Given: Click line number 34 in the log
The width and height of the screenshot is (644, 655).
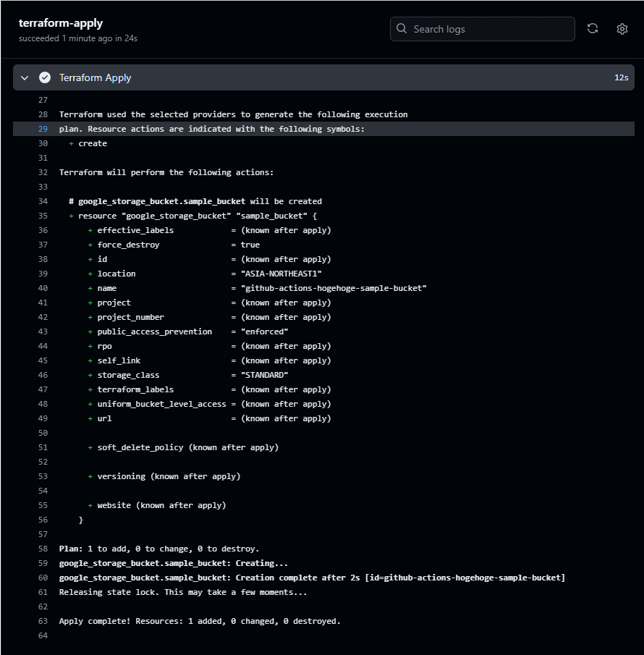Looking at the screenshot, I should pyautogui.click(x=43, y=201).
